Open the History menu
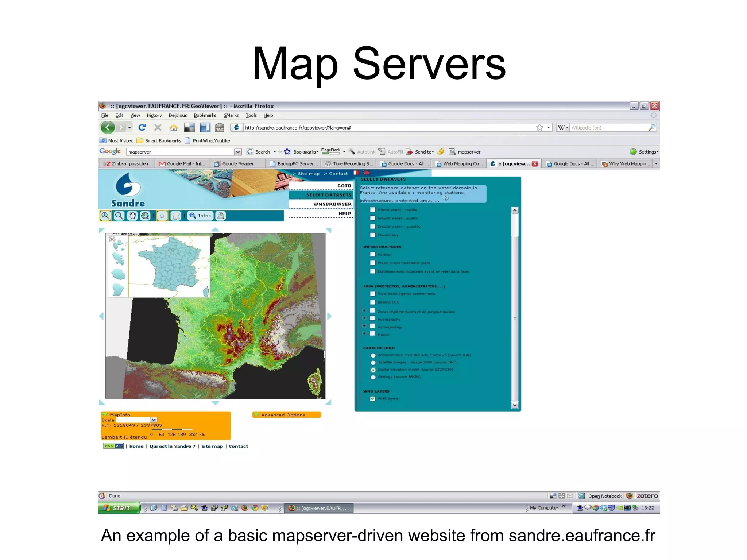747x560 pixels. 154,115
